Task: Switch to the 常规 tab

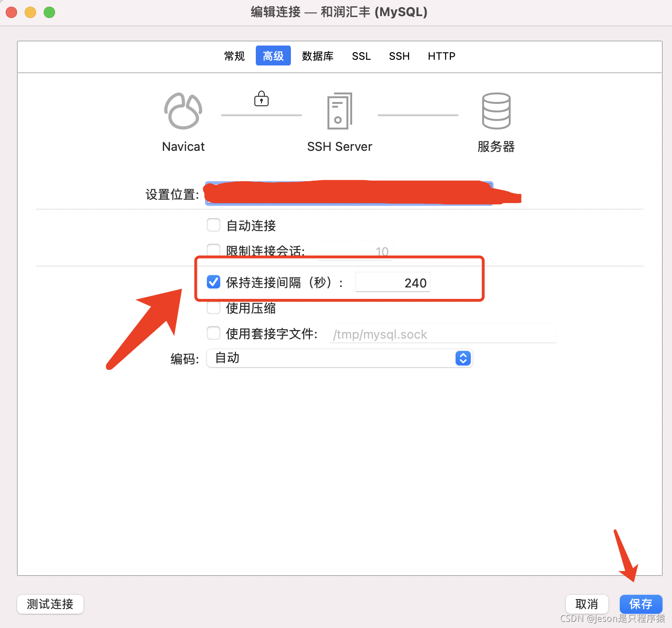Action: click(x=234, y=56)
